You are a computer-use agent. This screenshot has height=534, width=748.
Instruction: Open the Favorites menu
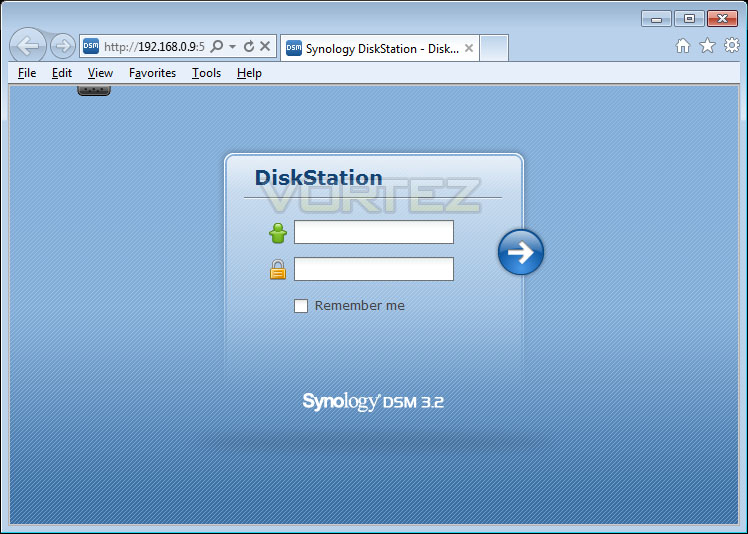pyautogui.click(x=152, y=73)
